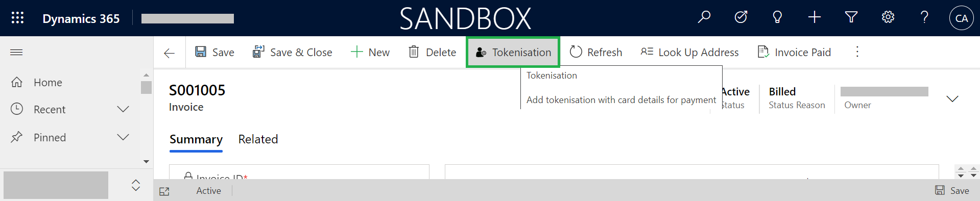
Task: Switch to the Summary tab
Action: (196, 139)
